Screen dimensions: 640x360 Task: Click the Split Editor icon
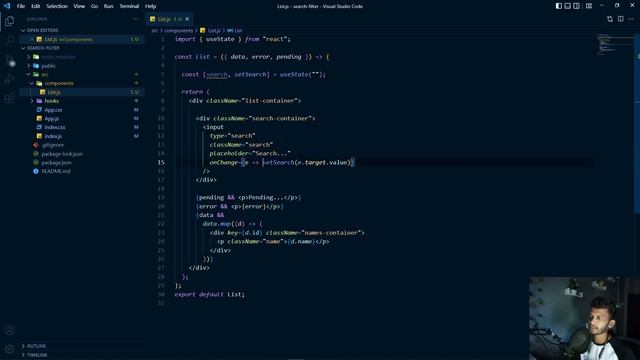[x=620, y=19]
